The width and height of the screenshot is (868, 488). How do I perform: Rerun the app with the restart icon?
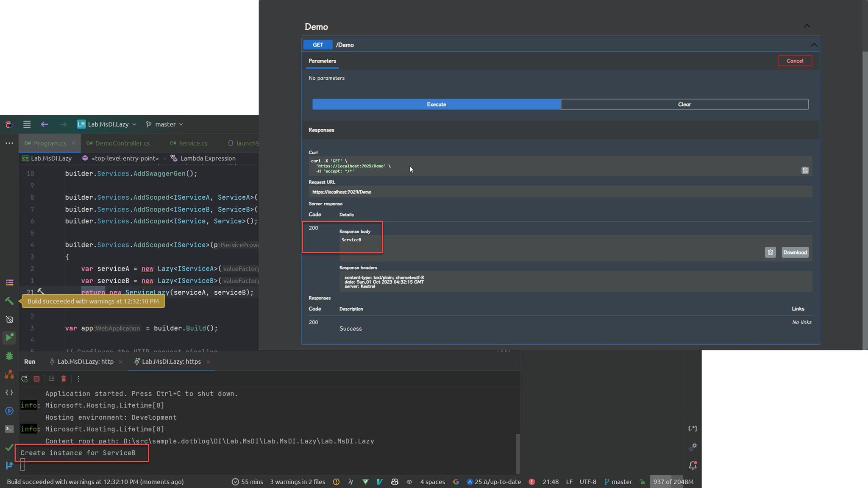pyautogui.click(x=25, y=379)
